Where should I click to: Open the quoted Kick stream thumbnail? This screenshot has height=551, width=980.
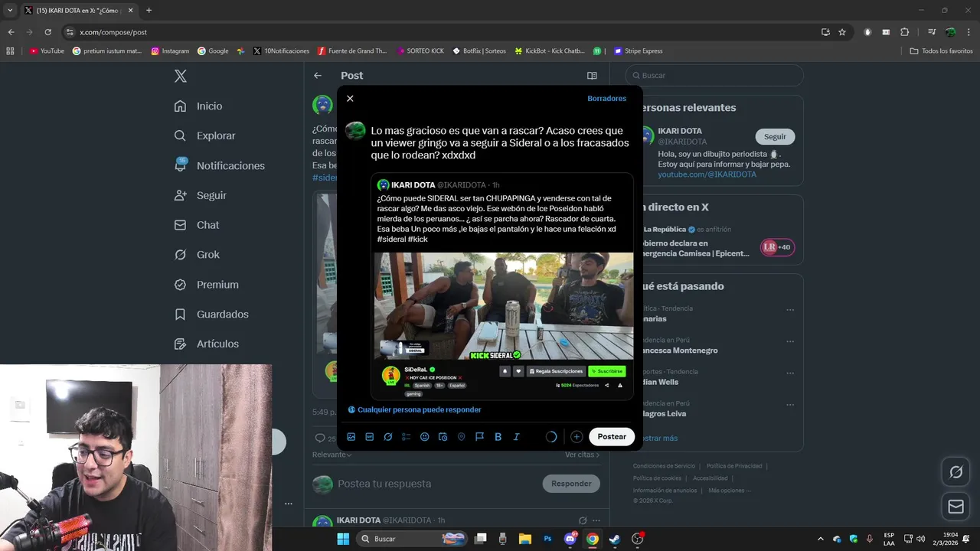click(x=504, y=306)
